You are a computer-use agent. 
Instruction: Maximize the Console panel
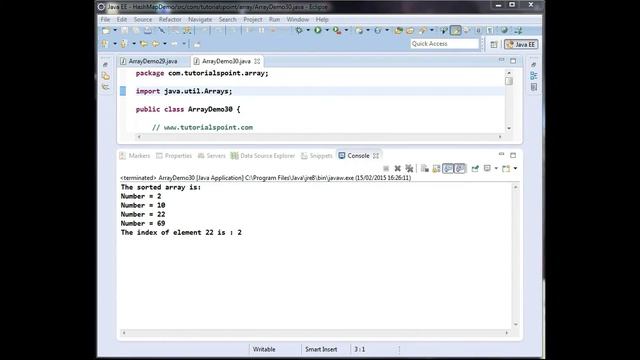point(513,155)
